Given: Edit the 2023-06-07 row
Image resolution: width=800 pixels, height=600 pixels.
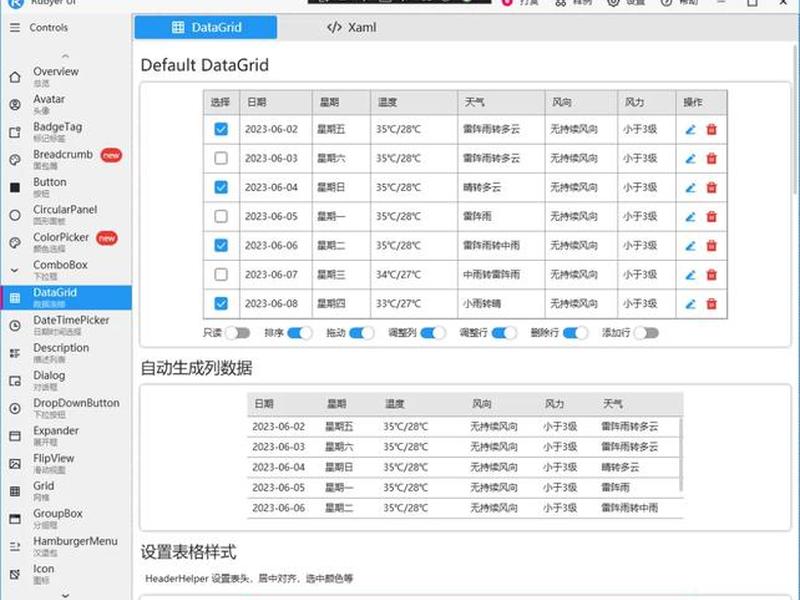Looking at the screenshot, I should [690, 275].
